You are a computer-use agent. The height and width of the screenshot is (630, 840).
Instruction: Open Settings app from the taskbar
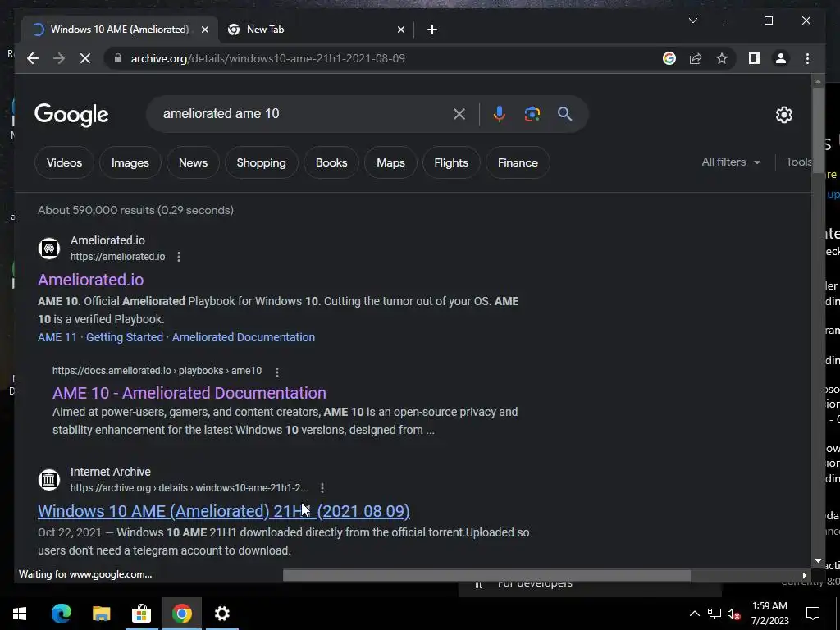[x=221, y=614]
